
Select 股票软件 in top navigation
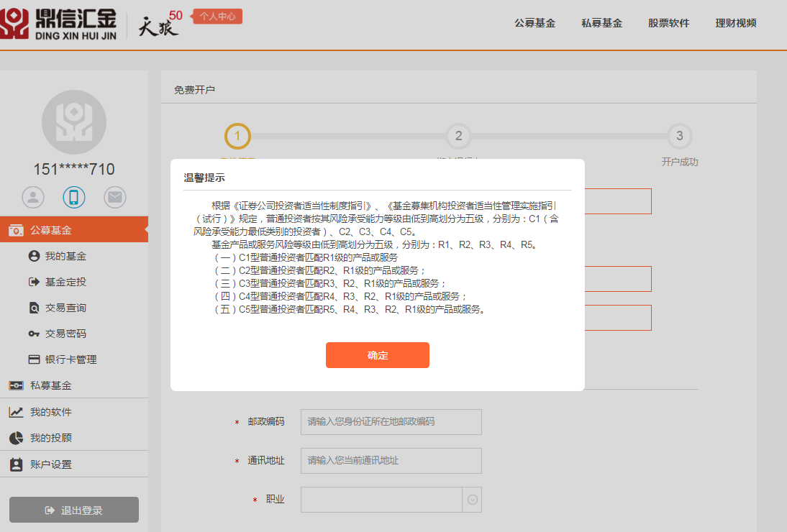point(668,23)
